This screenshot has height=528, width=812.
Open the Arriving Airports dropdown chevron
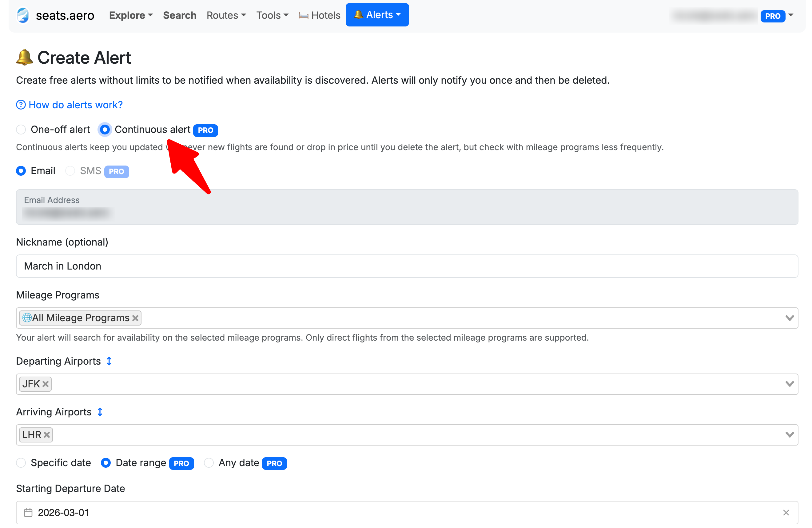[789, 435]
